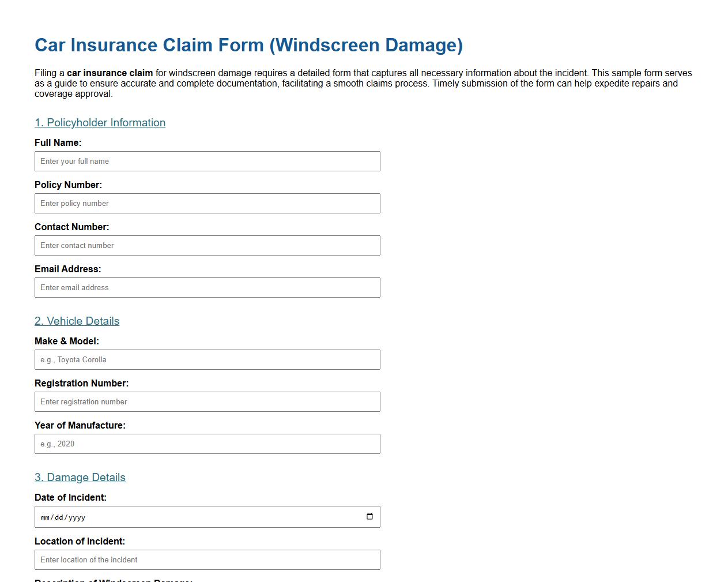The height and width of the screenshot is (582, 728).
Task: Click the bold car insurance claim text
Action: pyautogui.click(x=110, y=73)
